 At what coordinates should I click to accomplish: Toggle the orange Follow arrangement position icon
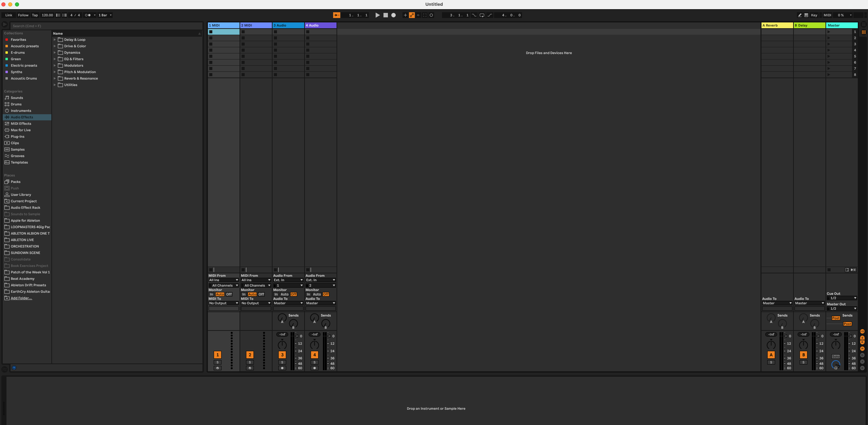click(x=337, y=15)
